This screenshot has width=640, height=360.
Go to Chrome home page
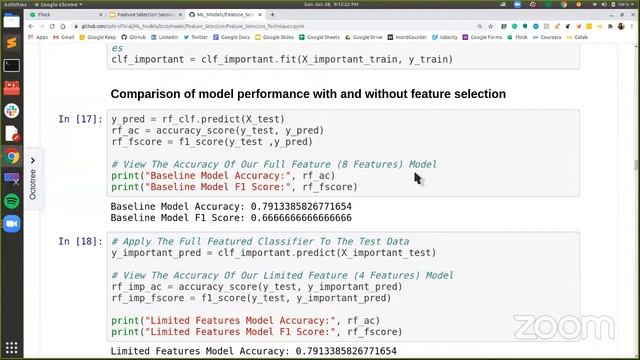pyautogui.click(x=63, y=26)
